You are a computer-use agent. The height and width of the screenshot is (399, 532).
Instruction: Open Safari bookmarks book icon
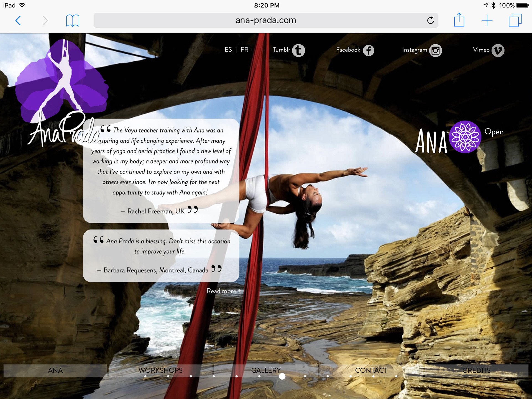[x=73, y=21]
